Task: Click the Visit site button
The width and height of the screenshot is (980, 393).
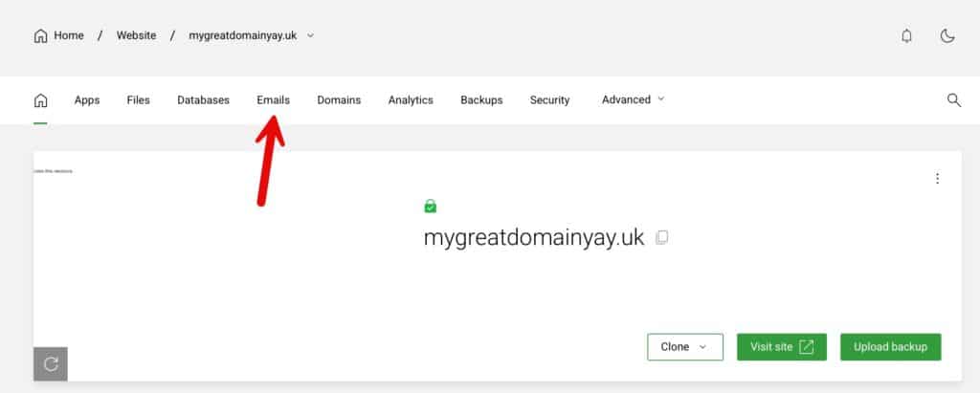Action: pos(782,347)
